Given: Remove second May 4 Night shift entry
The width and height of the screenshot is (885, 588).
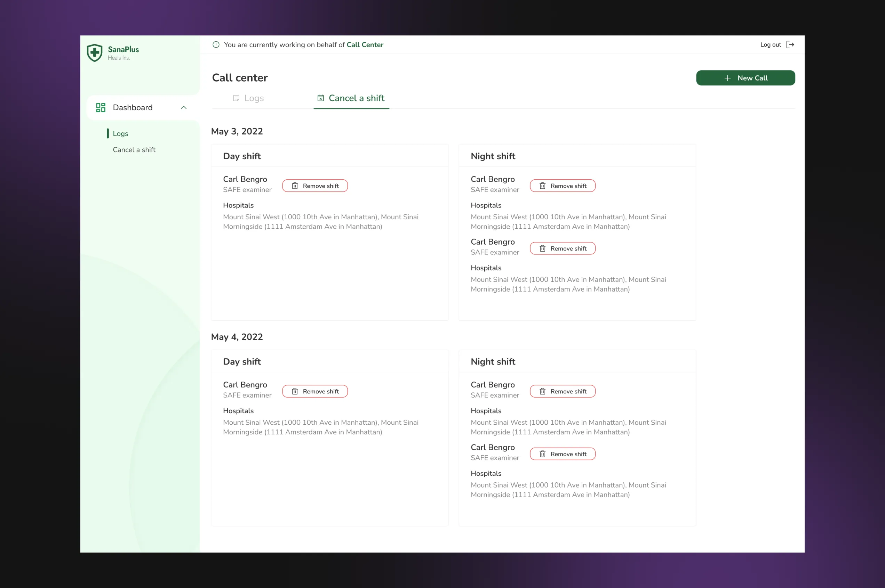Looking at the screenshot, I should (x=562, y=454).
